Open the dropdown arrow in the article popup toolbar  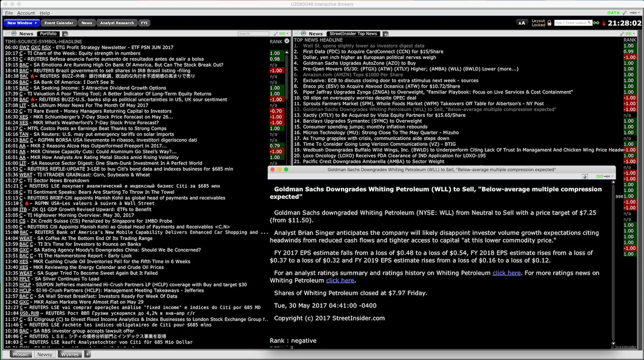[613, 177]
